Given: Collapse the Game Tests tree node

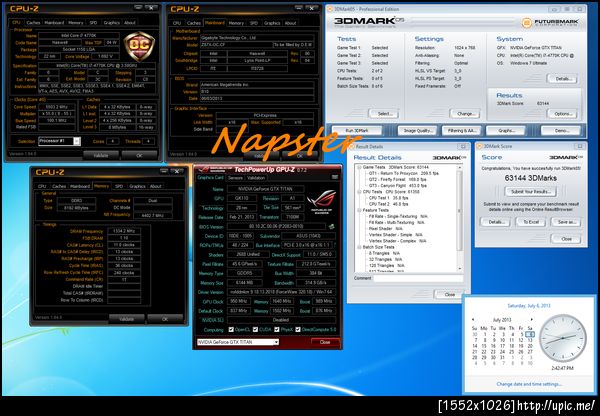Looking at the screenshot, I should (x=359, y=167).
